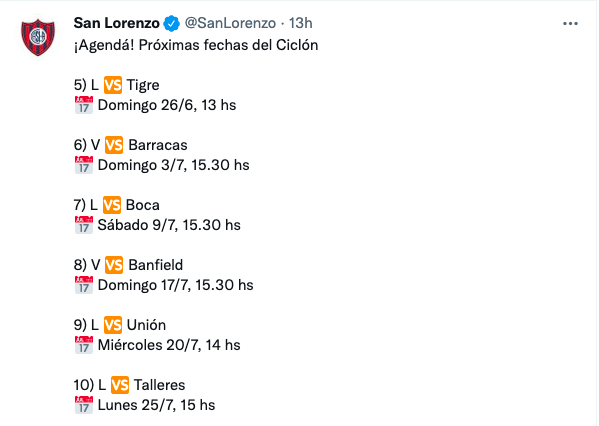This screenshot has width=599, height=426.
Task: Click calendar emoji before Lunes 25/7
Action: [84, 405]
